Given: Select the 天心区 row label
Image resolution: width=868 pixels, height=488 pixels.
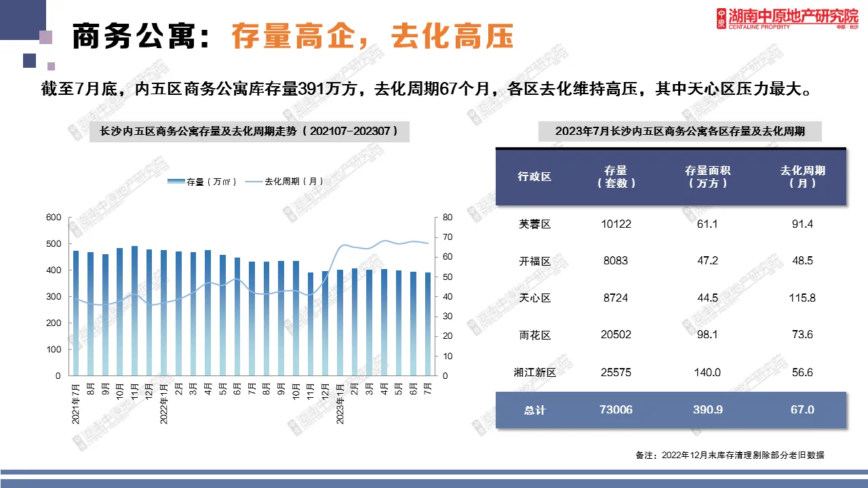Looking at the screenshot, I should pos(534,298).
